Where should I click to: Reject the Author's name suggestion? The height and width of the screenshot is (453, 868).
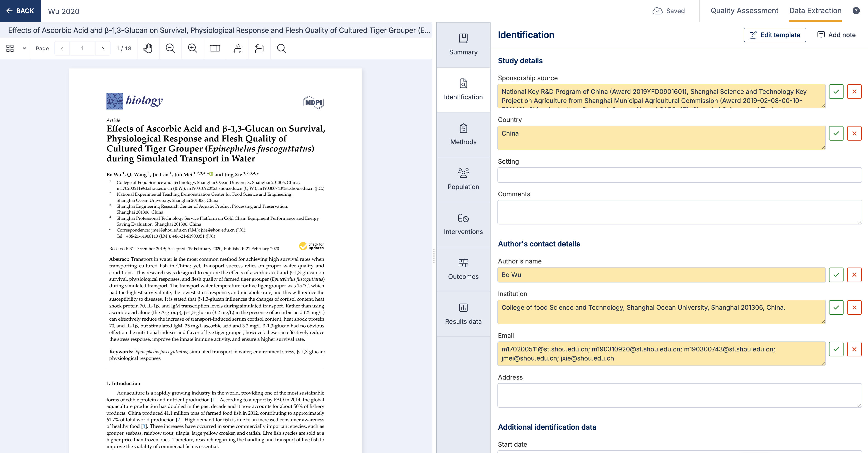[x=854, y=275]
